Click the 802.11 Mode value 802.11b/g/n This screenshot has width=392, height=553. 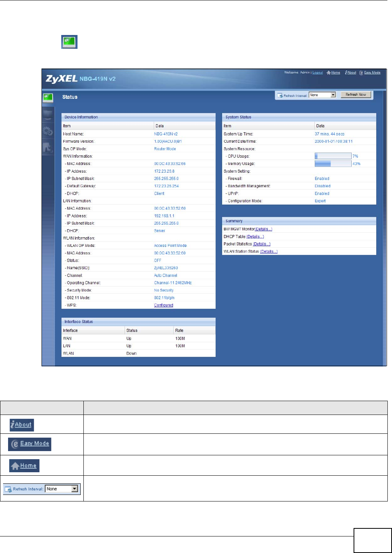click(164, 298)
